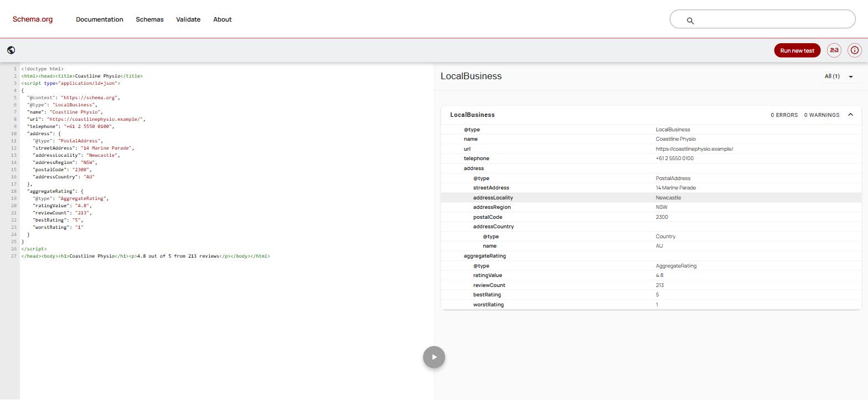
Task: Focus the site search field
Action: pos(762,19)
